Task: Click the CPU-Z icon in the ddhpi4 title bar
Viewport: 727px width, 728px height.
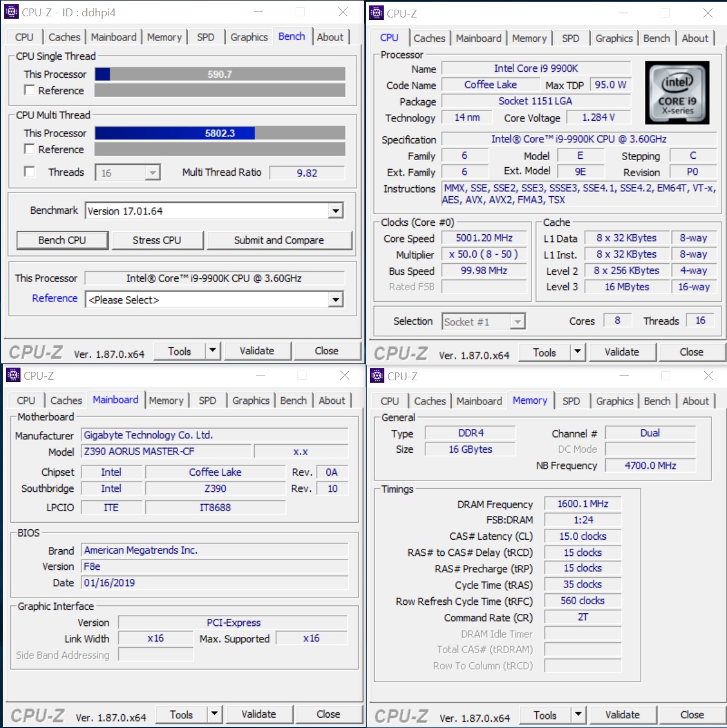Action: click(x=11, y=11)
